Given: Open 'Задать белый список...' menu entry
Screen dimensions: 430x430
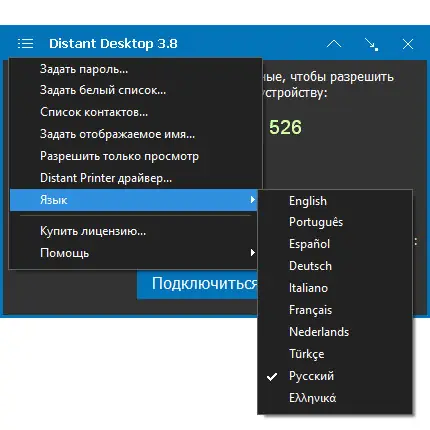Looking at the screenshot, I should [133, 90].
